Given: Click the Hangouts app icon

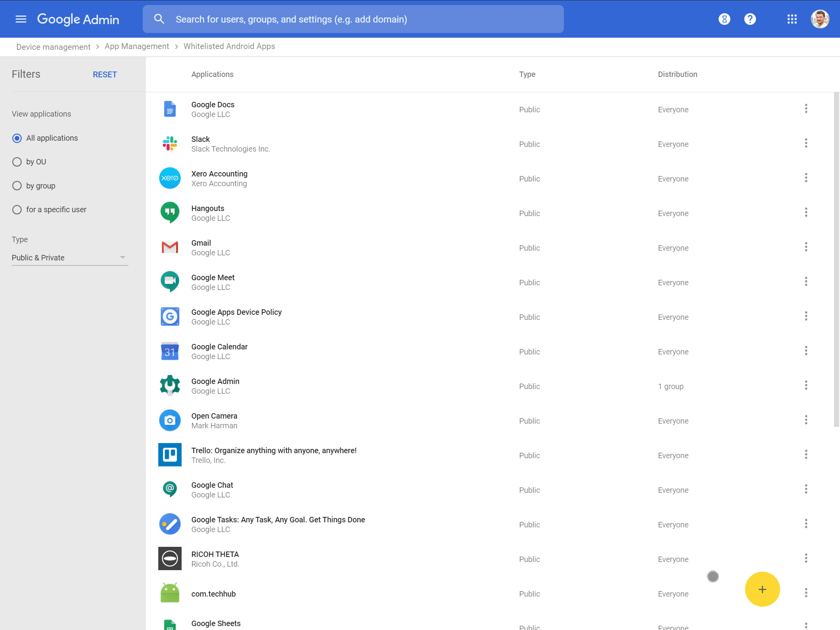Looking at the screenshot, I should coord(170,213).
